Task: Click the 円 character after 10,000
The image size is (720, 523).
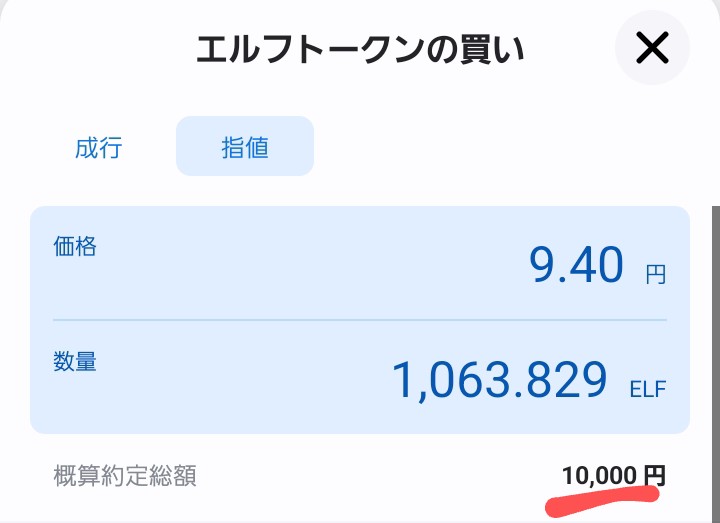Action: (x=654, y=476)
